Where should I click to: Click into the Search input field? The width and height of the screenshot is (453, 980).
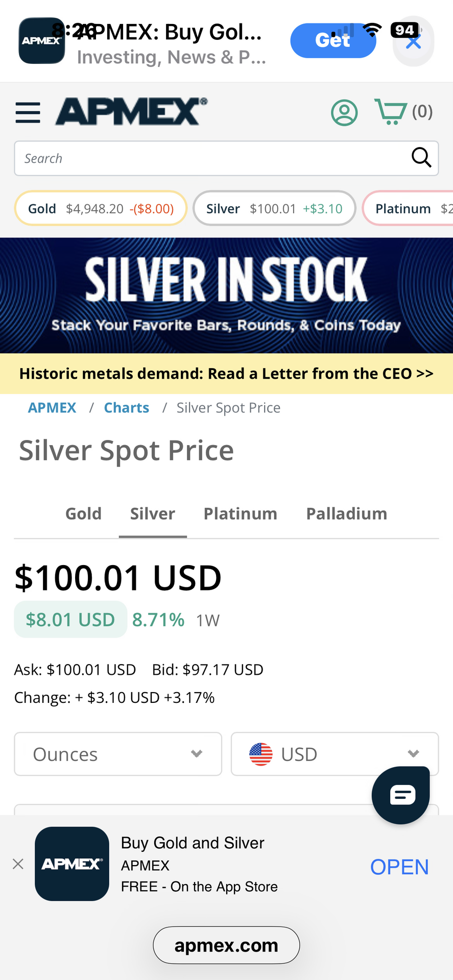[209, 158]
